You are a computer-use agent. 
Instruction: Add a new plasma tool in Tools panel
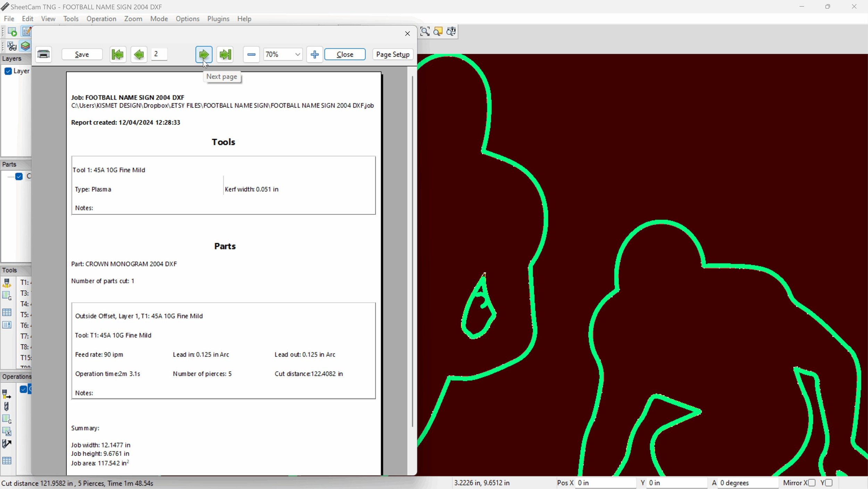coord(7,283)
